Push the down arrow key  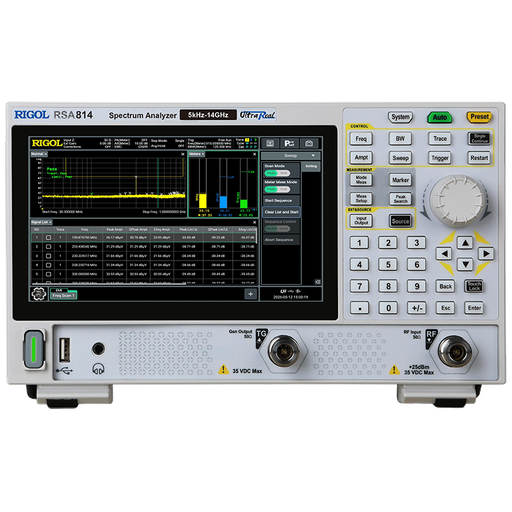coord(465,264)
